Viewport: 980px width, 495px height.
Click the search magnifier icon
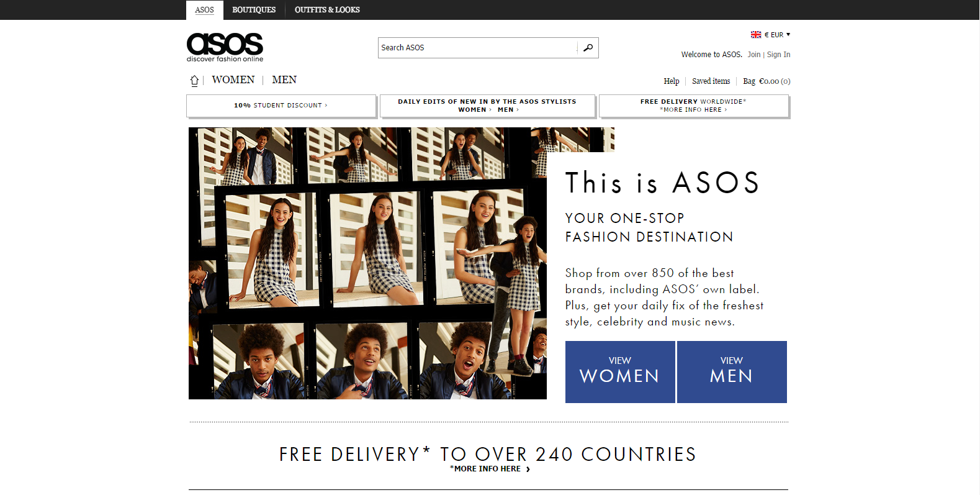point(588,48)
